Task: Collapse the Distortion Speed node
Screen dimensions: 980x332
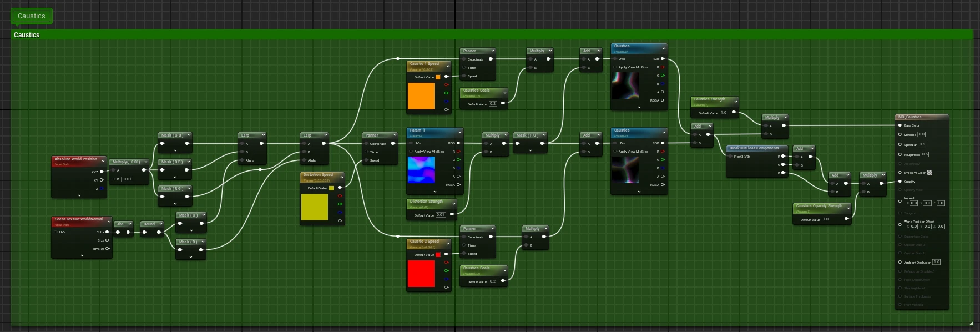Action: pos(342,176)
